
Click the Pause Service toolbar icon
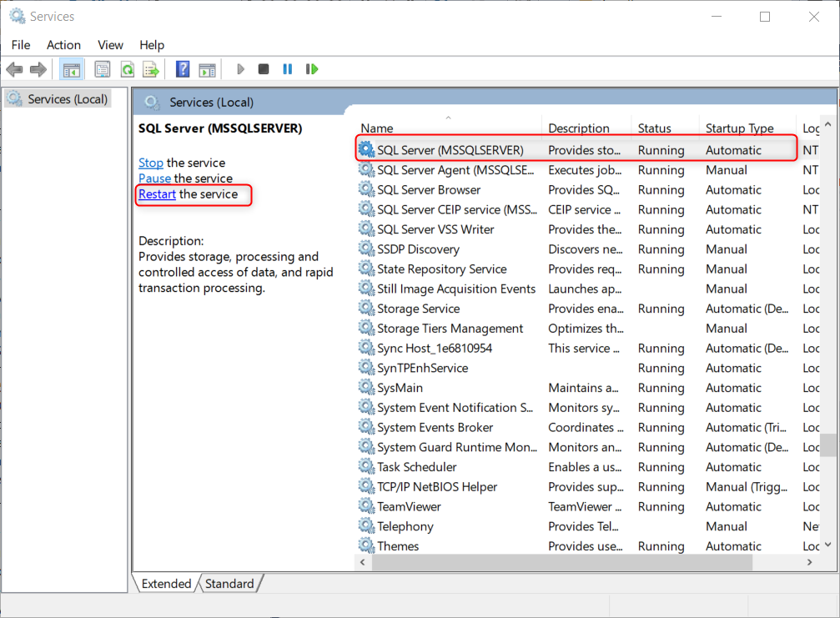coord(288,69)
